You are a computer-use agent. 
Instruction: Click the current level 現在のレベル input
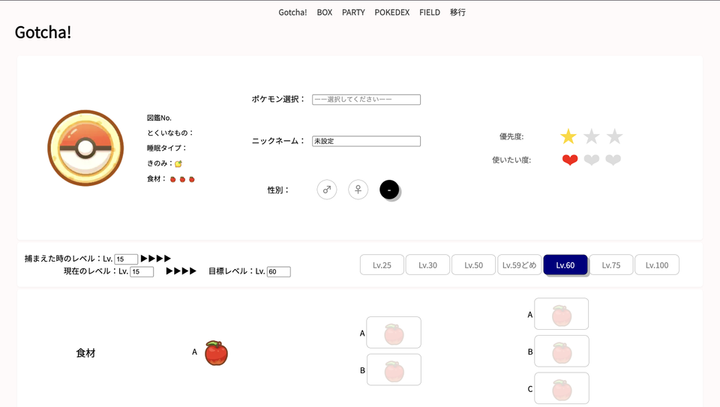coord(142,271)
